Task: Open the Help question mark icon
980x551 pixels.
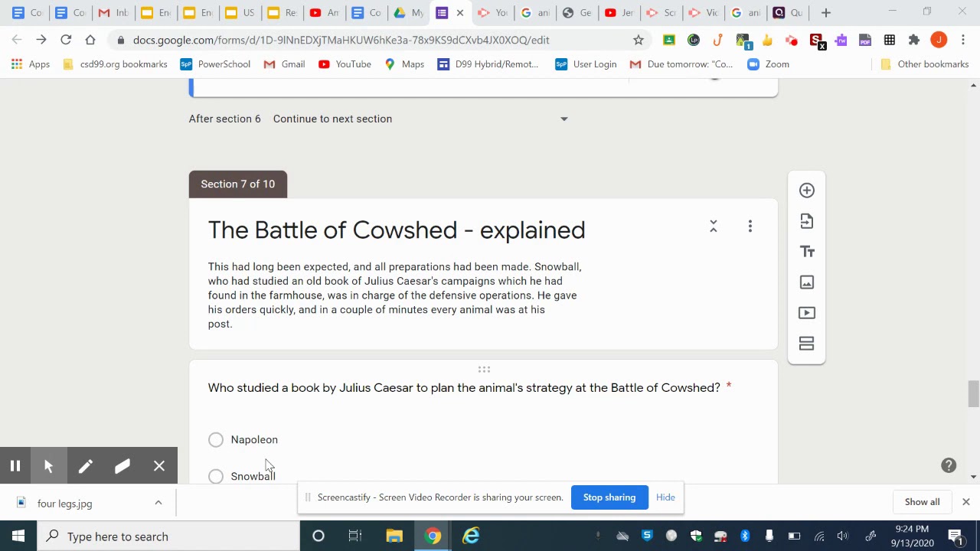Action: [949, 465]
